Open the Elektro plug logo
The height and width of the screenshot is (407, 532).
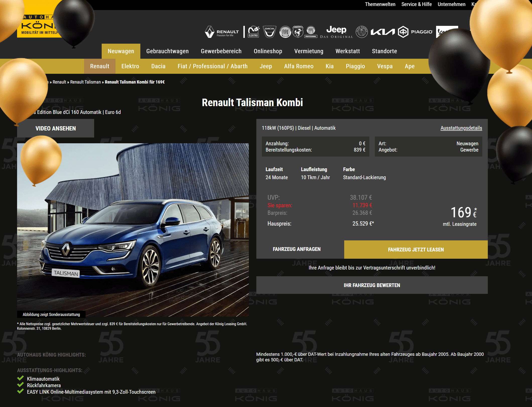254,32
